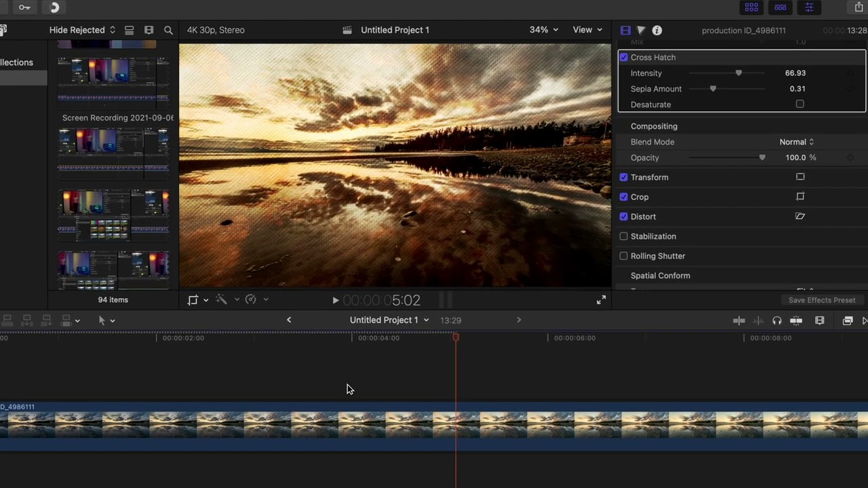Click the Transform onscreen controls icon
Screen dimensions: 868x488
point(800,177)
